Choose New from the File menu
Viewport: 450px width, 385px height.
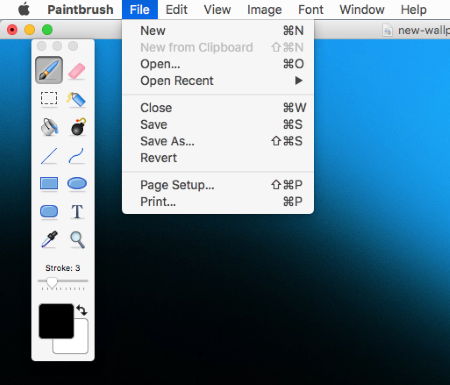pos(218,31)
